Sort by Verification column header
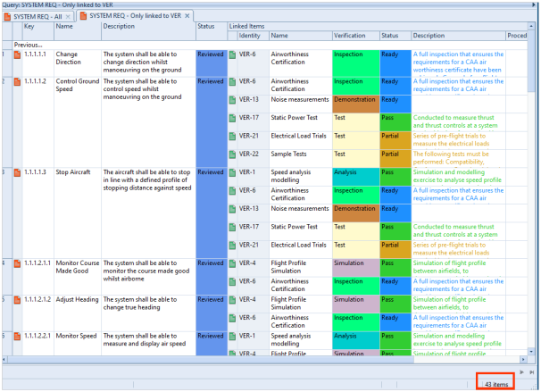This screenshot has height=392, width=541. (355, 36)
